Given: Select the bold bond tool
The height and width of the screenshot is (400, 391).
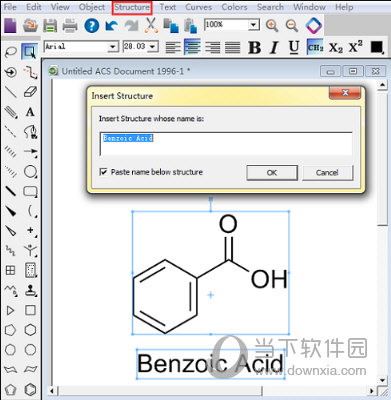Looking at the screenshot, I should [x=10, y=191].
